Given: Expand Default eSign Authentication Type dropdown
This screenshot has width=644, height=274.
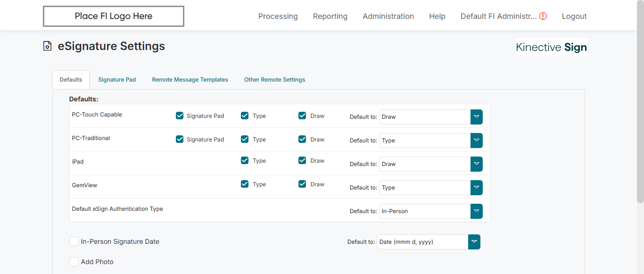Looking at the screenshot, I should pyautogui.click(x=476, y=211).
